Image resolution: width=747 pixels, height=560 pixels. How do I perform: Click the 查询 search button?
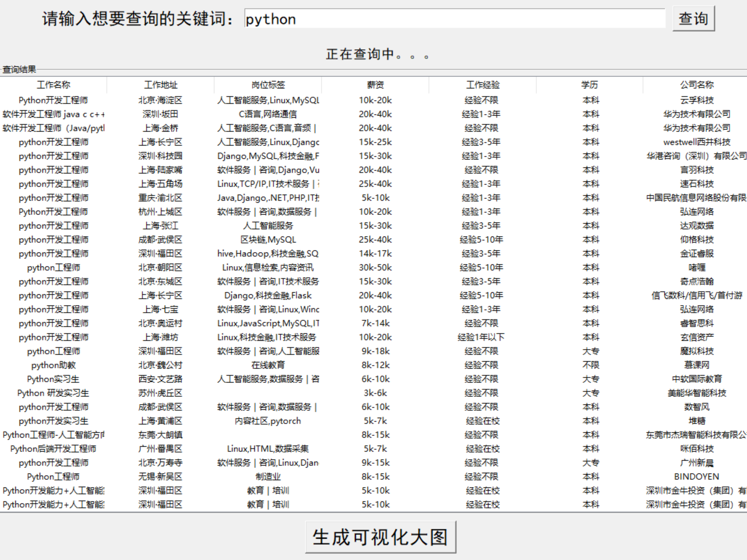[x=693, y=19]
